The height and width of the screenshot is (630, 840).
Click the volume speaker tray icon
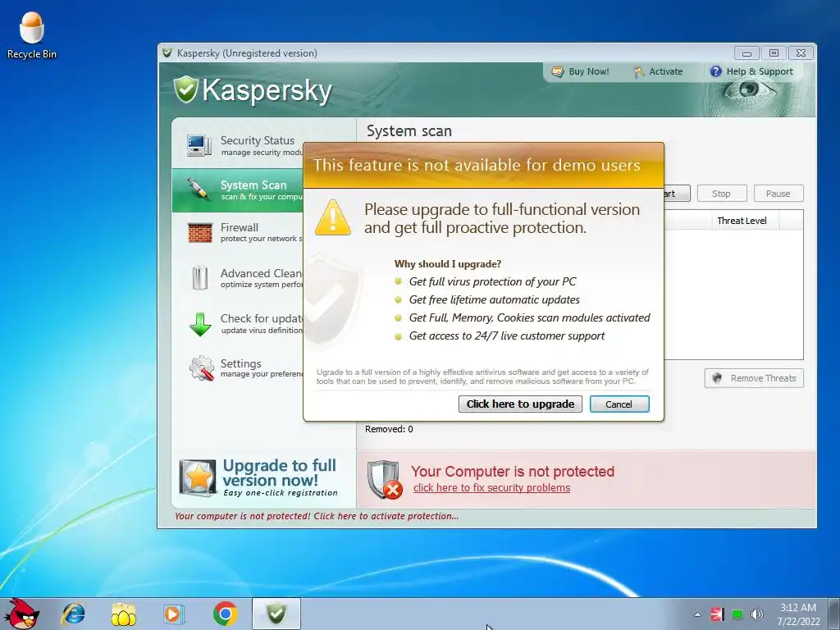coord(756,614)
